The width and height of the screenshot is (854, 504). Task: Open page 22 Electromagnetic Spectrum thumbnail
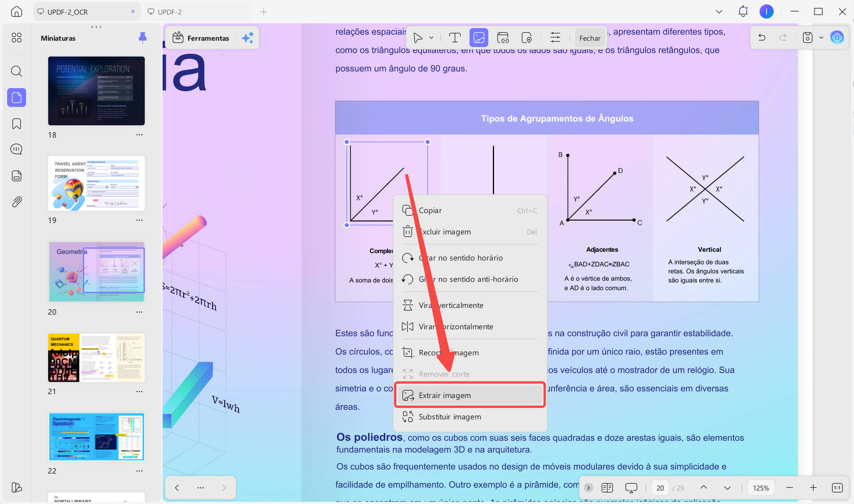(97, 437)
